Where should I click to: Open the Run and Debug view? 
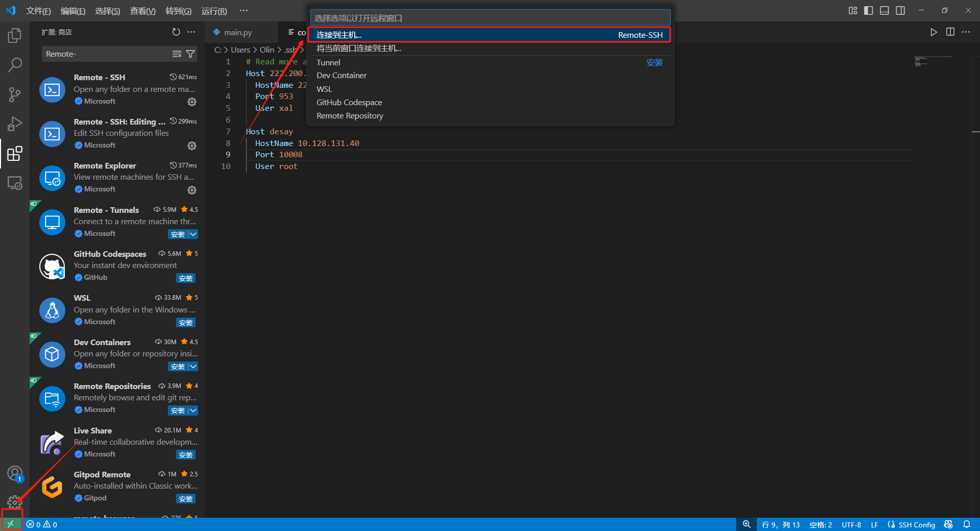[x=15, y=124]
